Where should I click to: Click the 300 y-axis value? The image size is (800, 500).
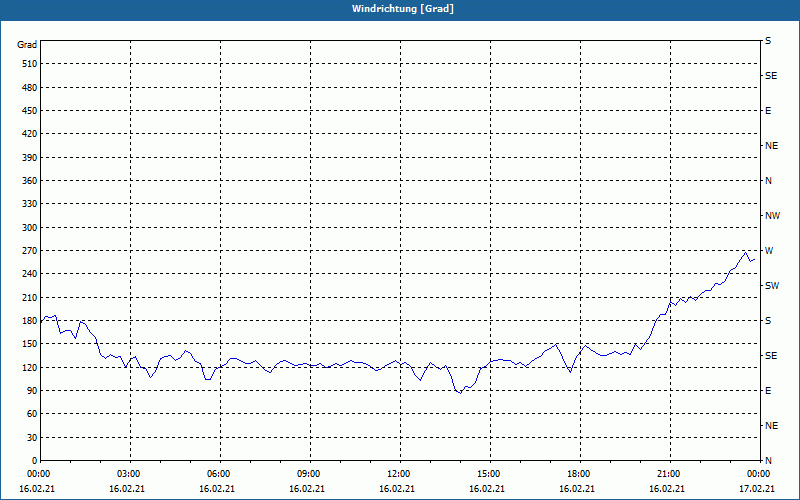(30, 228)
